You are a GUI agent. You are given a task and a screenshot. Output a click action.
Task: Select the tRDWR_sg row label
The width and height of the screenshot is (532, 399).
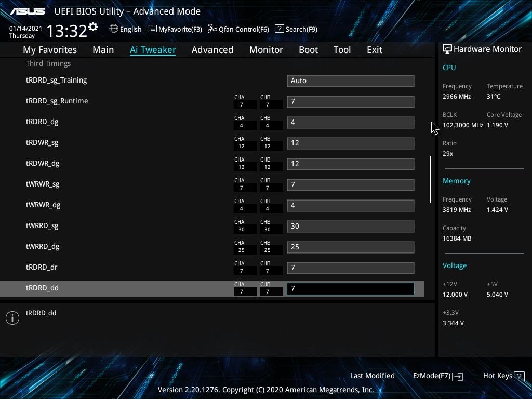coord(42,142)
